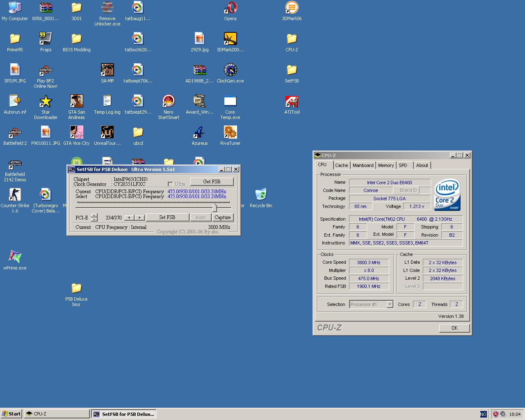Image resolution: width=525 pixels, height=420 pixels.
Task: Switch to CPU-Z via the taskbar
Action: coord(57,414)
